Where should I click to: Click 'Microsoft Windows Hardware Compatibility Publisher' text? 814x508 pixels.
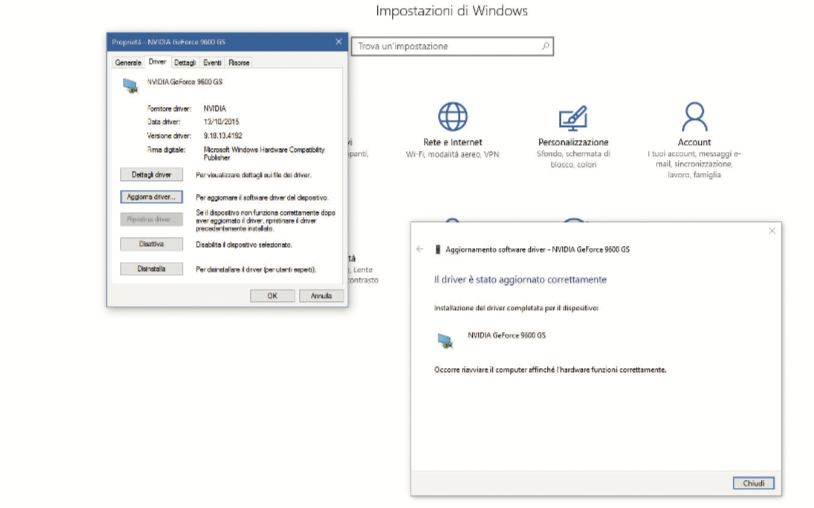[x=264, y=154]
